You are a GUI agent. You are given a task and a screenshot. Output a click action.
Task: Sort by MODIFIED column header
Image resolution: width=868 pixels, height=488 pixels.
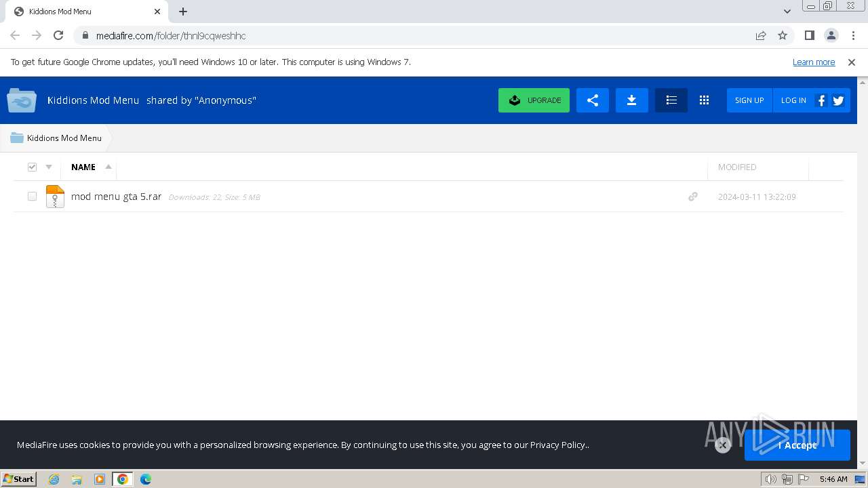pos(737,167)
